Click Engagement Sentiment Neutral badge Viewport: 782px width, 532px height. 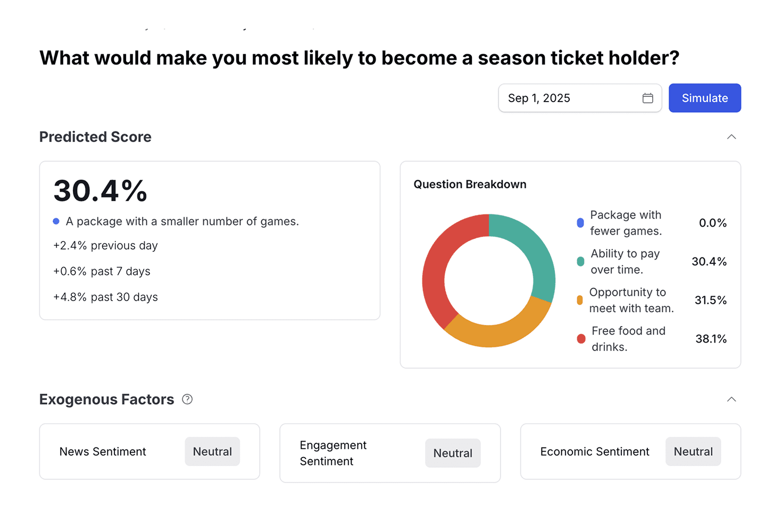pos(453,453)
